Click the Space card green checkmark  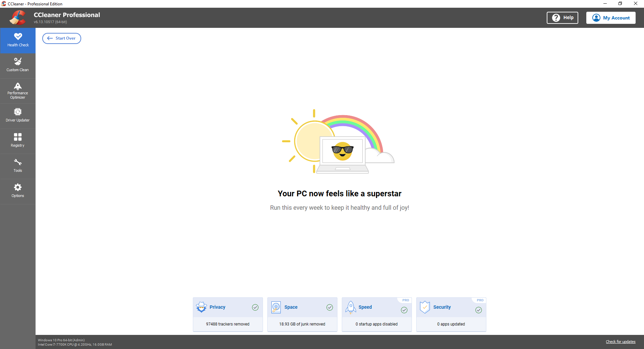tap(330, 307)
